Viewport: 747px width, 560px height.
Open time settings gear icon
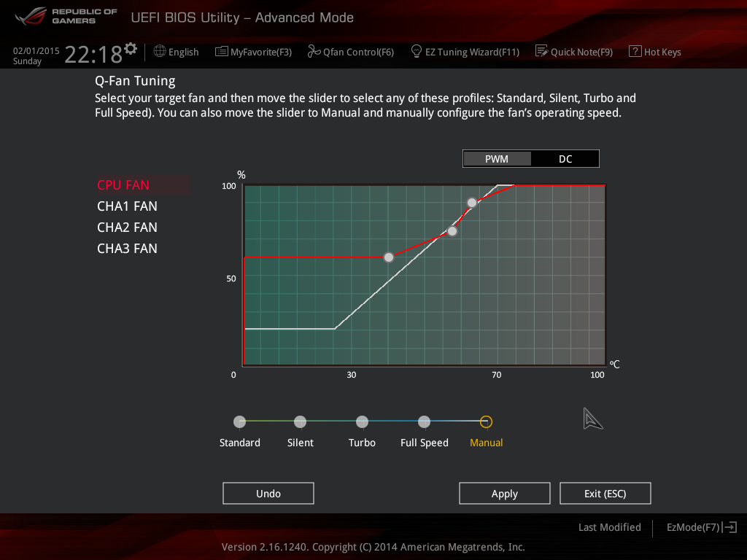[x=131, y=49]
